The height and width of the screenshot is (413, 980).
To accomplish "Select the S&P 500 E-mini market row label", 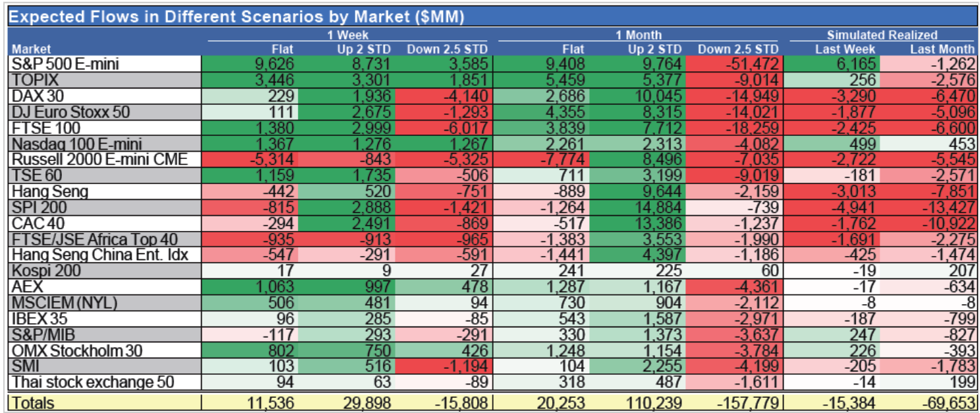I will tap(64, 64).
